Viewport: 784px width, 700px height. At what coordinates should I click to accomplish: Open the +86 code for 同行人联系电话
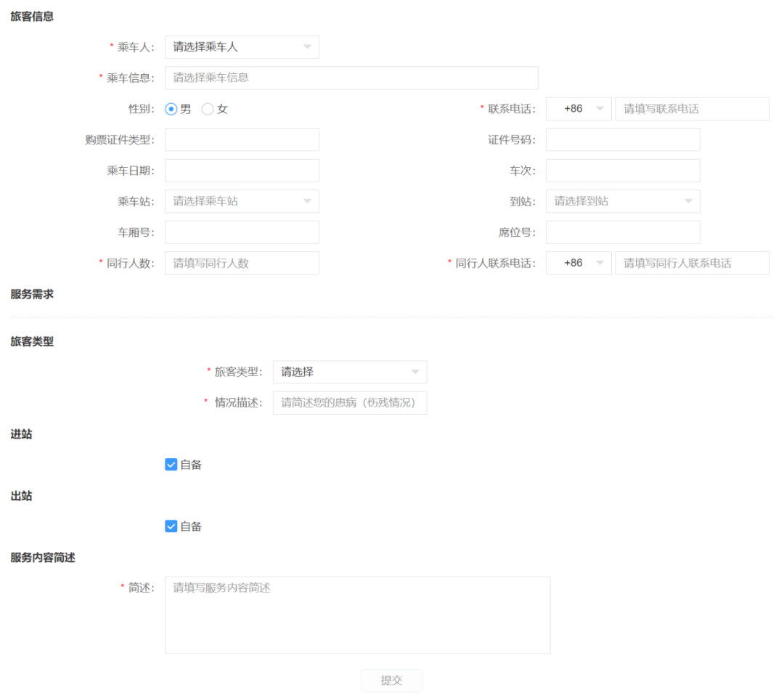point(579,264)
